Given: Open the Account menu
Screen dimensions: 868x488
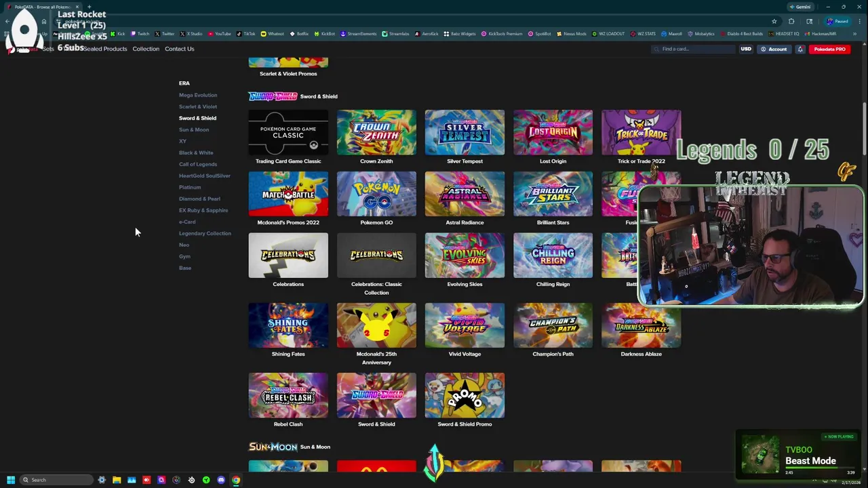Looking at the screenshot, I should [x=774, y=49].
